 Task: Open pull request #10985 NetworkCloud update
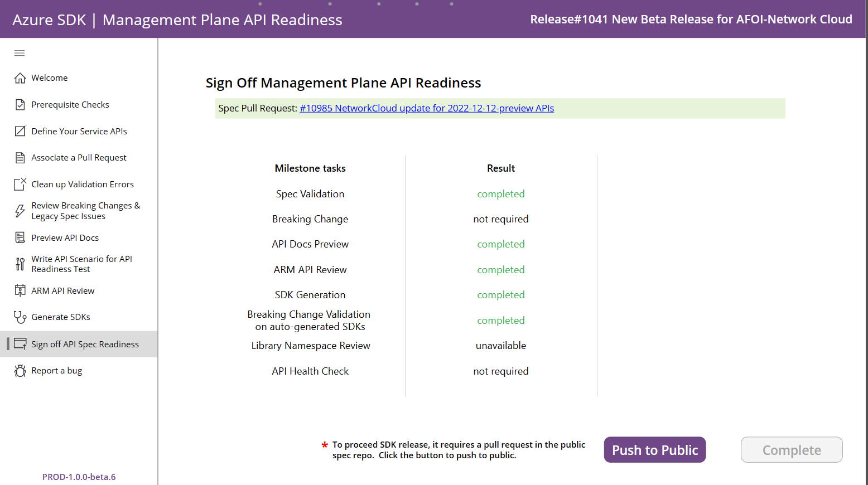[x=427, y=108]
